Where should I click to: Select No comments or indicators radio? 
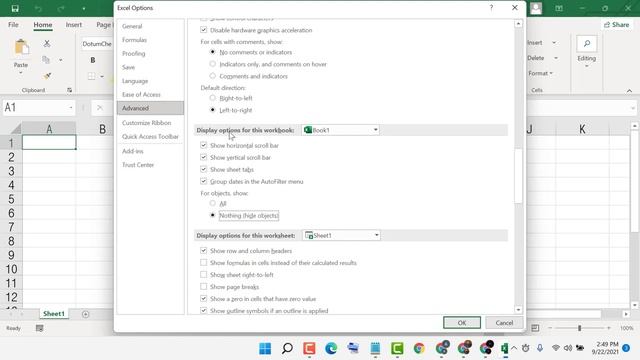click(x=213, y=52)
